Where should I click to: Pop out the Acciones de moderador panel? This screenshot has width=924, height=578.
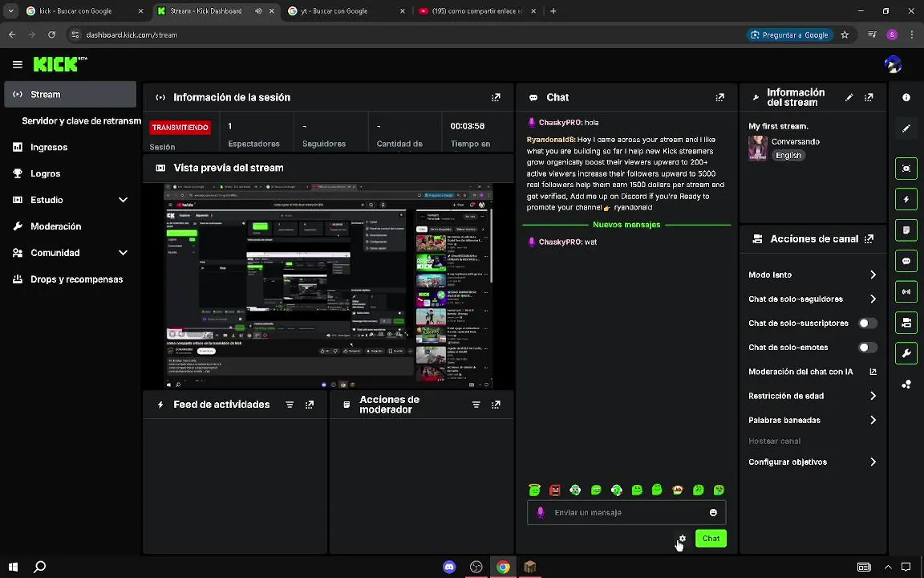pos(496,405)
